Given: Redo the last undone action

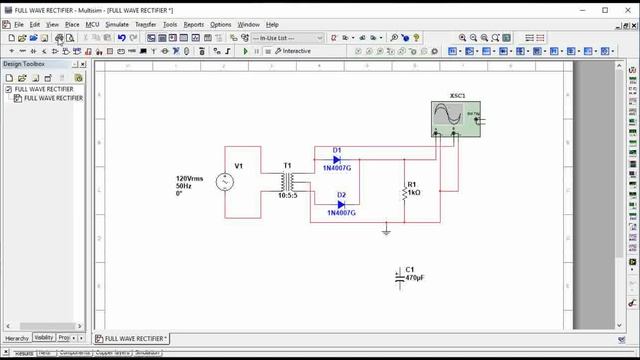Looking at the screenshot, I should [x=133, y=38].
